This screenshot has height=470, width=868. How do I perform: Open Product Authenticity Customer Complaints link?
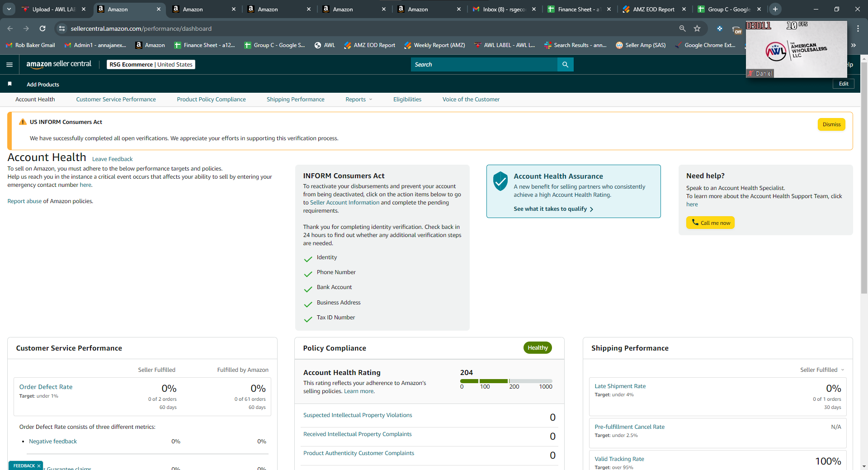[359, 453]
